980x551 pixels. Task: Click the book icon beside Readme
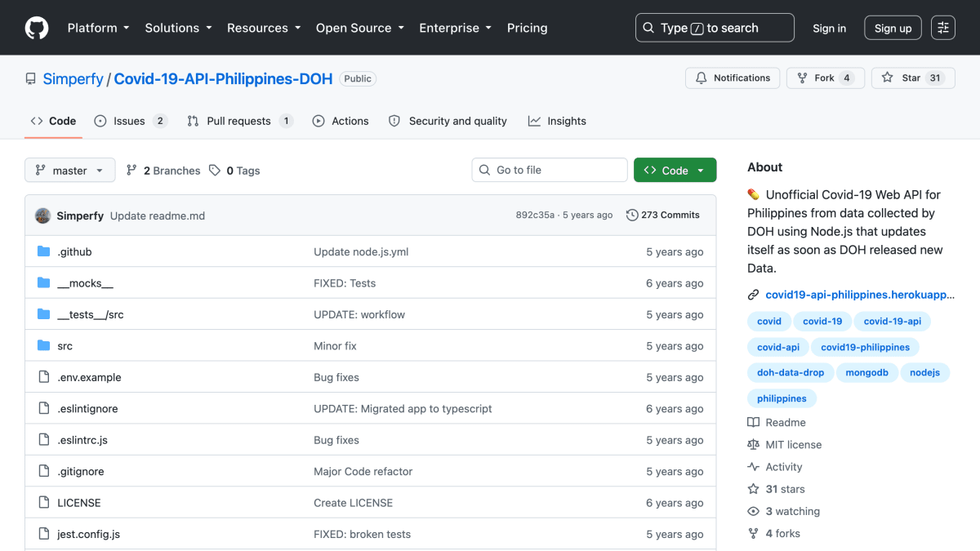click(753, 423)
